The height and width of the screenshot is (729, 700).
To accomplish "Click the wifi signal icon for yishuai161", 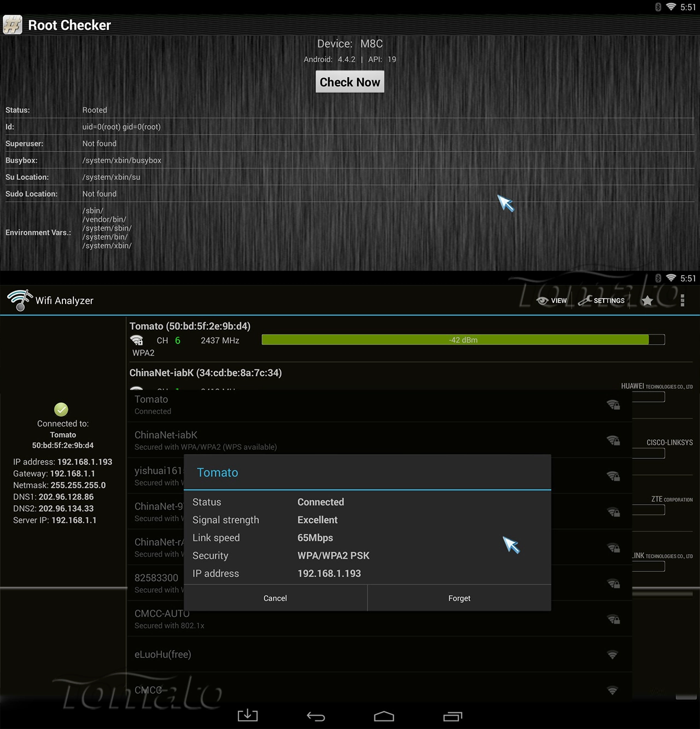I will pos(613,476).
